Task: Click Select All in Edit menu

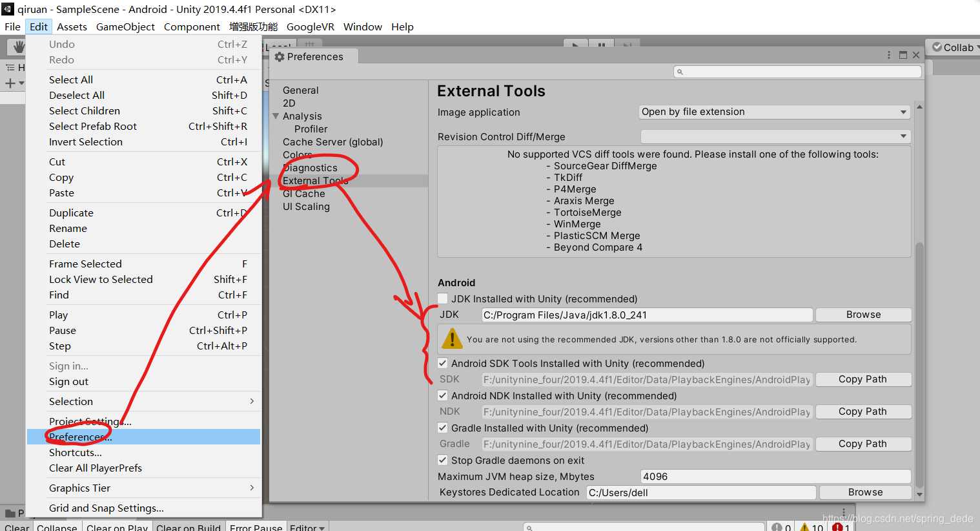Action: click(143, 79)
